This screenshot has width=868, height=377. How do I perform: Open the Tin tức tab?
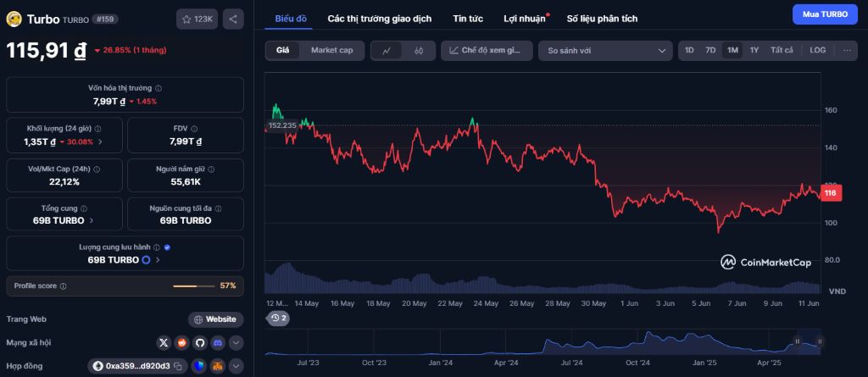click(468, 19)
